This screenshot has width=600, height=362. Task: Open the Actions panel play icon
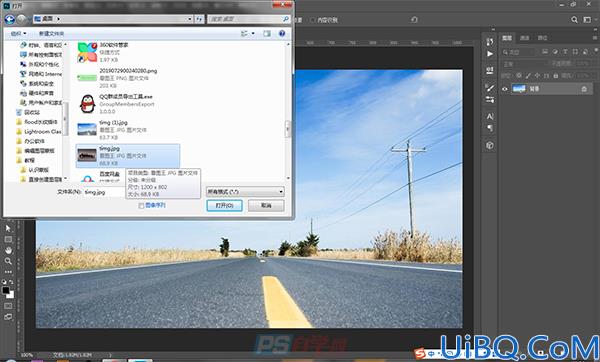click(490, 54)
